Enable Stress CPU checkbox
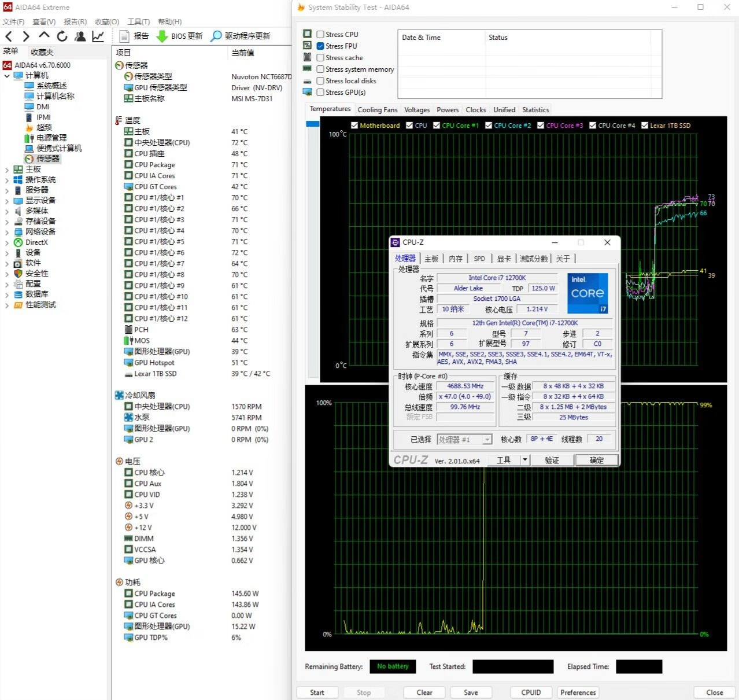The image size is (739, 700). point(320,35)
